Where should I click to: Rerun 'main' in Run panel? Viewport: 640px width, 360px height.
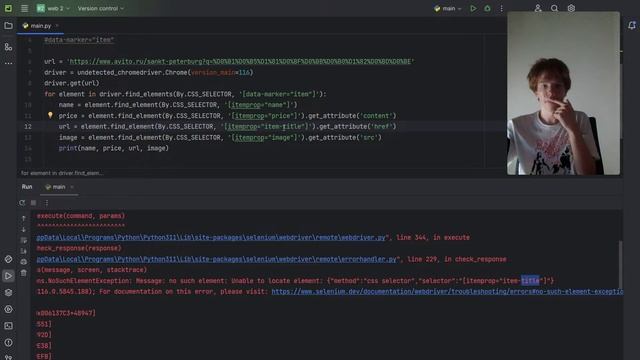(22, 202)
